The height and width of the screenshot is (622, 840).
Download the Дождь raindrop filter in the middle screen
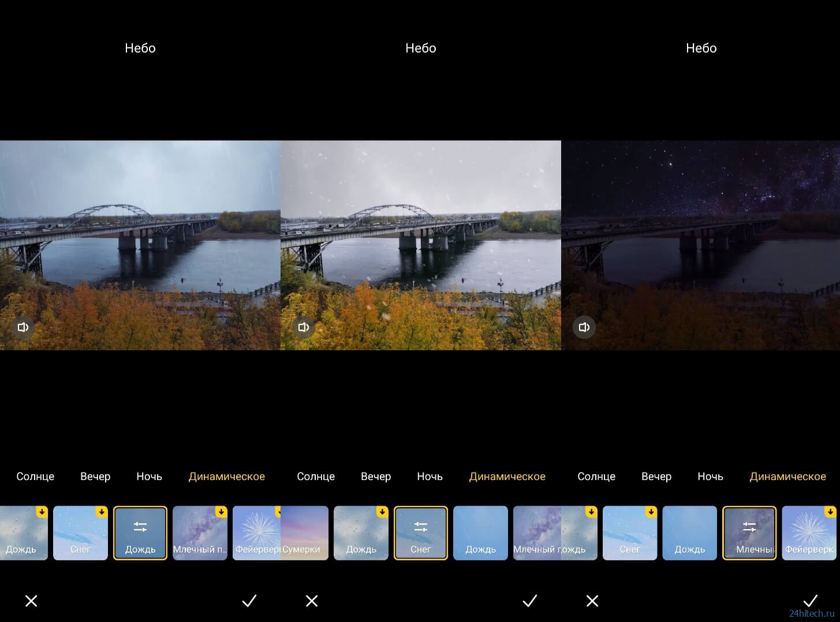(x=382, y=512)
